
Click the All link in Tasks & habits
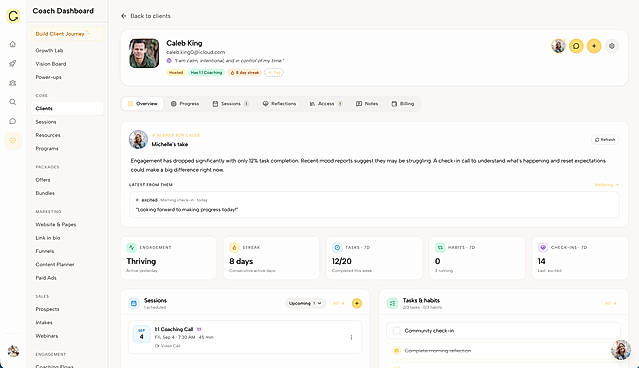[x=610, y=303]
